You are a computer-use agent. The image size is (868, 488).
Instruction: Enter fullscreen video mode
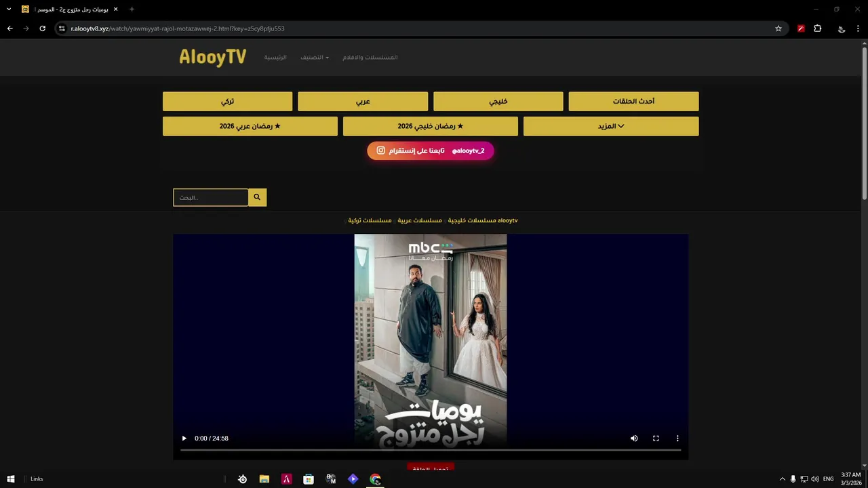(656, 439)
